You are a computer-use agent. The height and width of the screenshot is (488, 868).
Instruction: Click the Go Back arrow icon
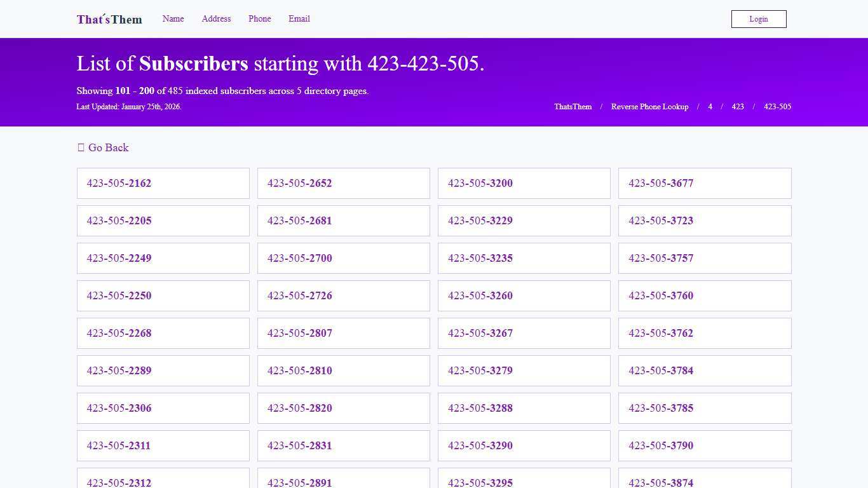click(81, 147)
